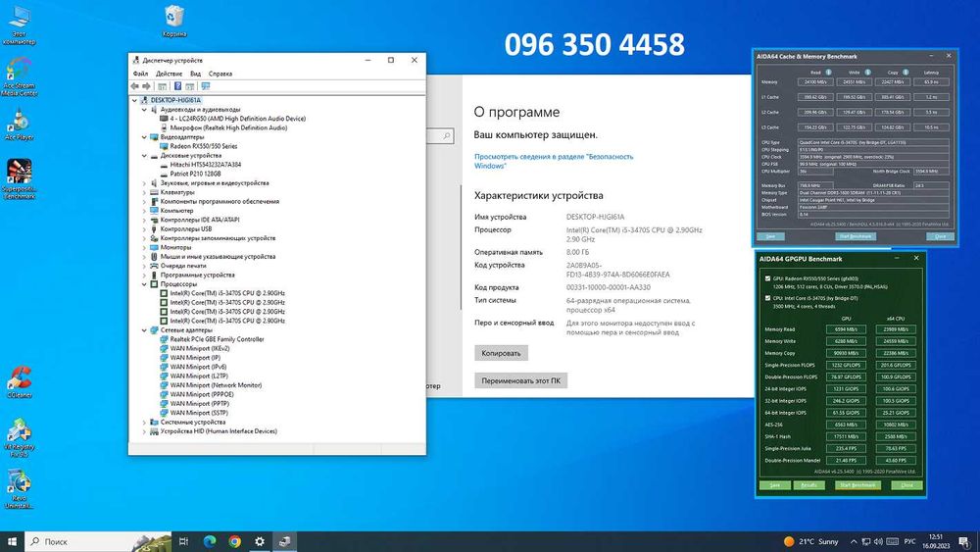Viewport: 980px width, 552px height.
Task: Collapse the Аудиовходы и аудиовыходы category
Action: [144, 110]
